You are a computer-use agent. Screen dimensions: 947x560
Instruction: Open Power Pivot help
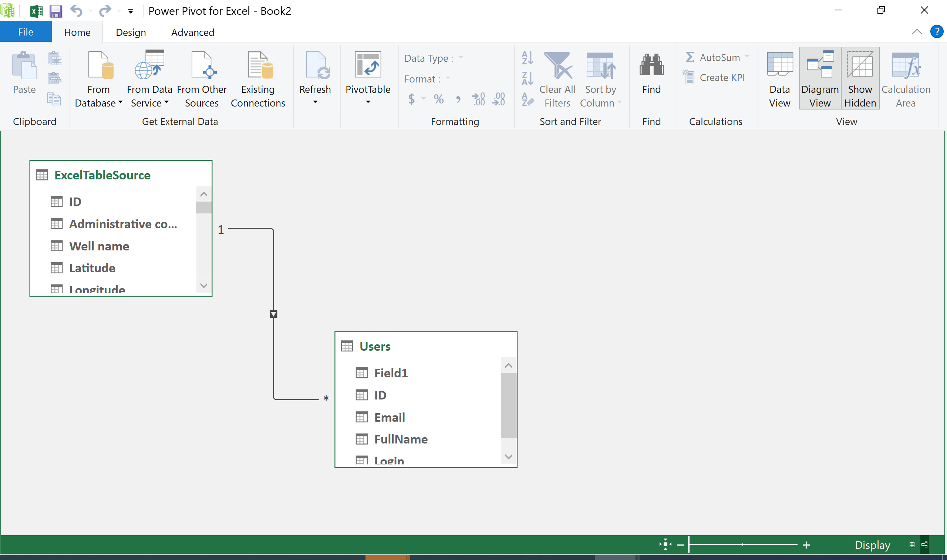pyautogui.click(x=936, y=32)
